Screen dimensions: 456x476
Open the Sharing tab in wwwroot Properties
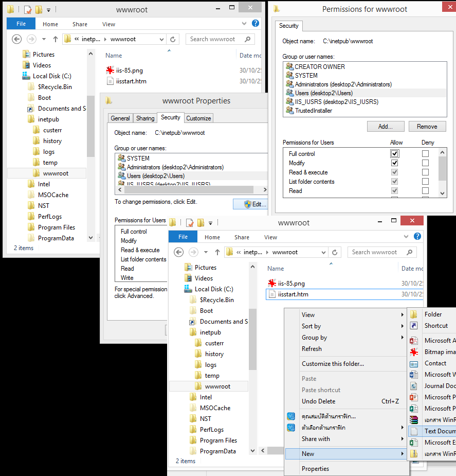[x=145, y=118]
